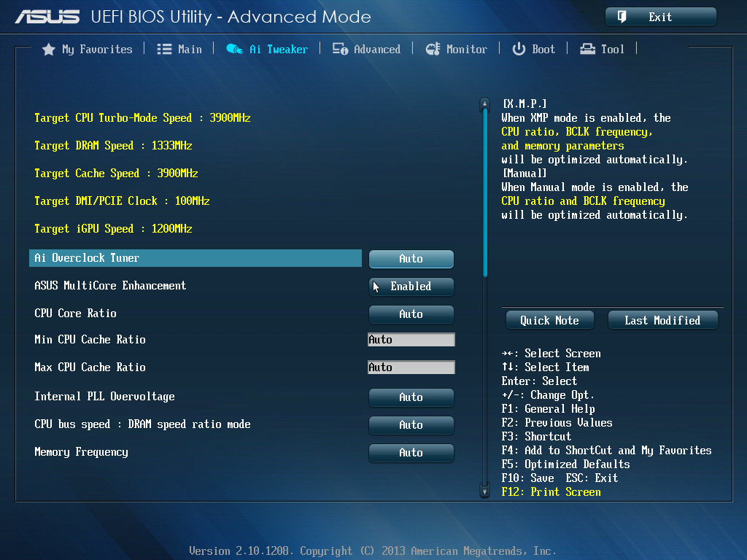Click Target iGPU Speed : 1200MHz
This screenshot has height=560, width=747.
113,229
